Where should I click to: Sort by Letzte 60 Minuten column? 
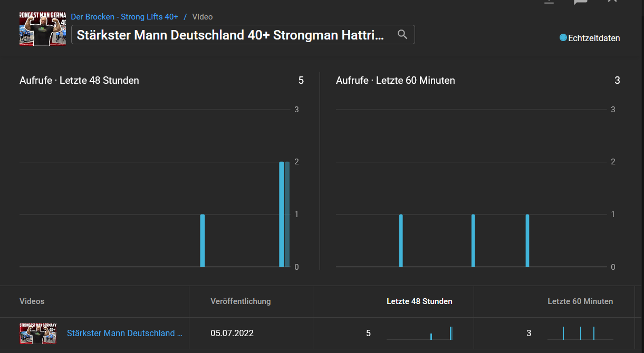click(x=580, y=301)
